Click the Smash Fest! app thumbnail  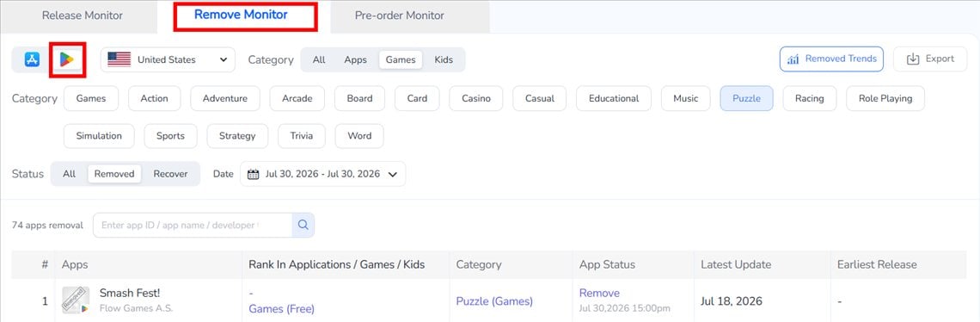(x=76, y=300)
